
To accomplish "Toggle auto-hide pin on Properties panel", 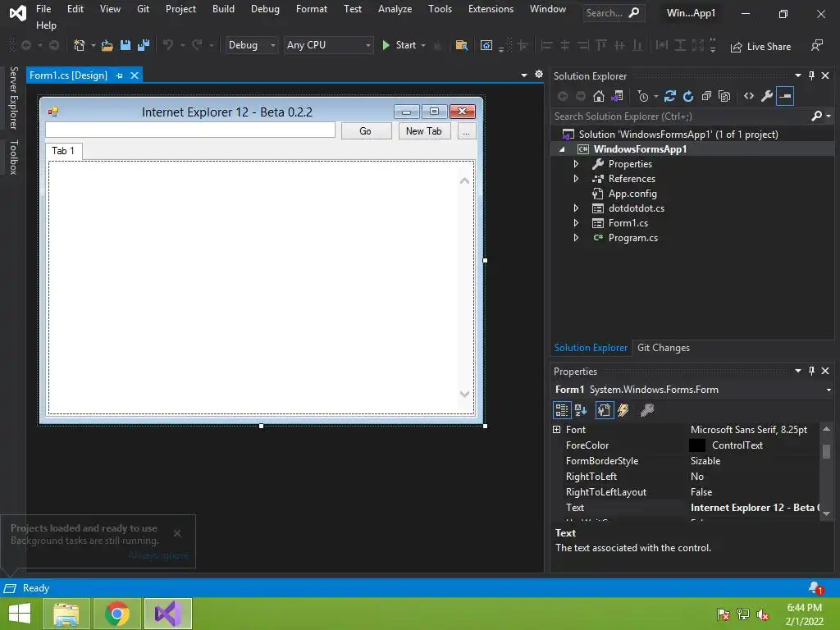I will (811, 371).
